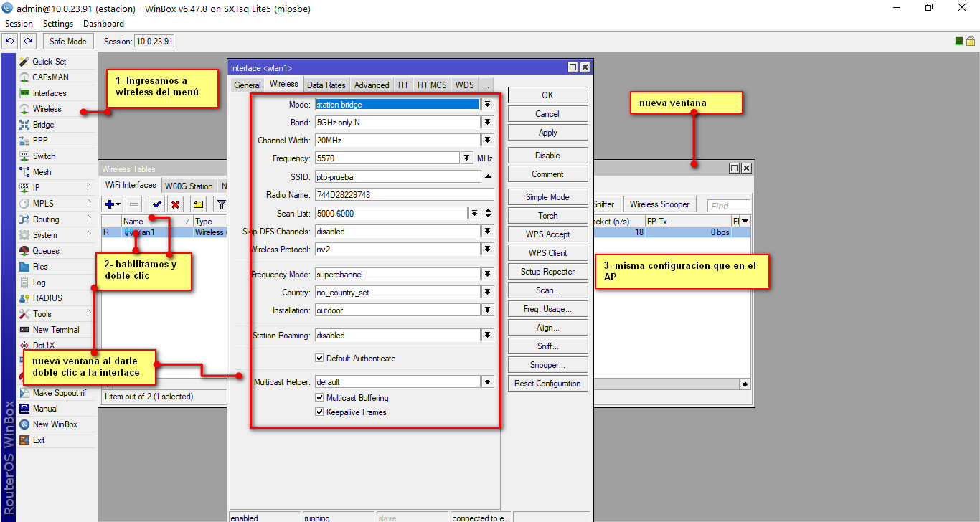Toggle the Default Authenticate checkbox

[x=319, y=359]
